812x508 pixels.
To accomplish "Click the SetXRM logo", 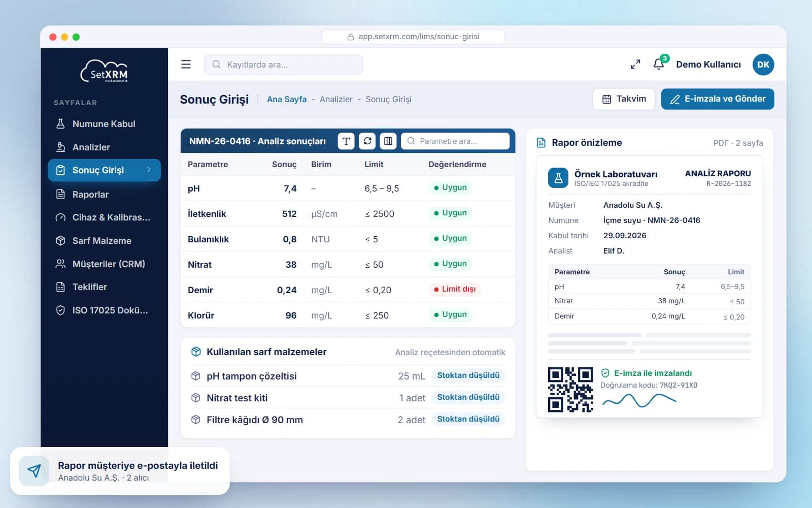I will (x=105, y=71).
